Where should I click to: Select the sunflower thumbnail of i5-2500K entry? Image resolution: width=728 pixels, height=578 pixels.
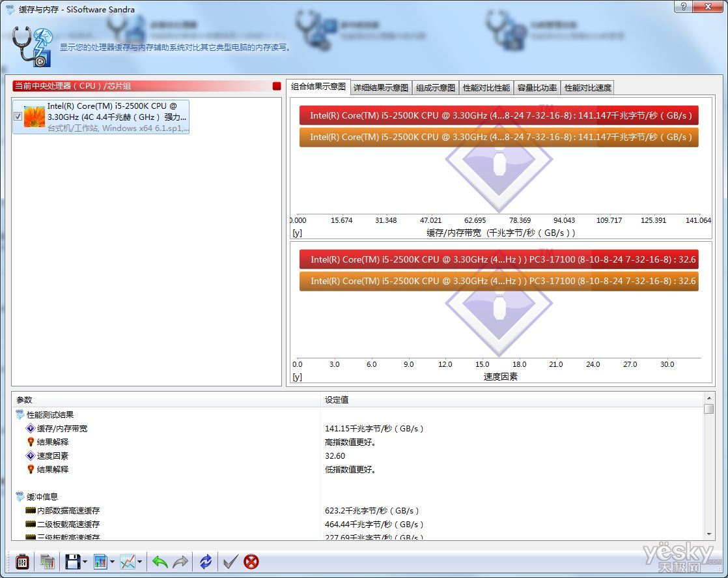click(35, 117)
